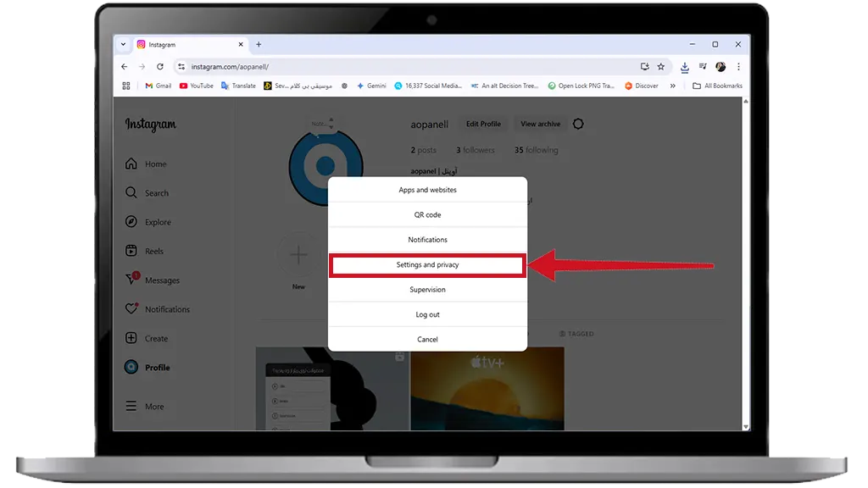Image resolution: width=868 pixels, height=488 pixels.
Task: Open Gemini bookmark
Action: point(371,86)
